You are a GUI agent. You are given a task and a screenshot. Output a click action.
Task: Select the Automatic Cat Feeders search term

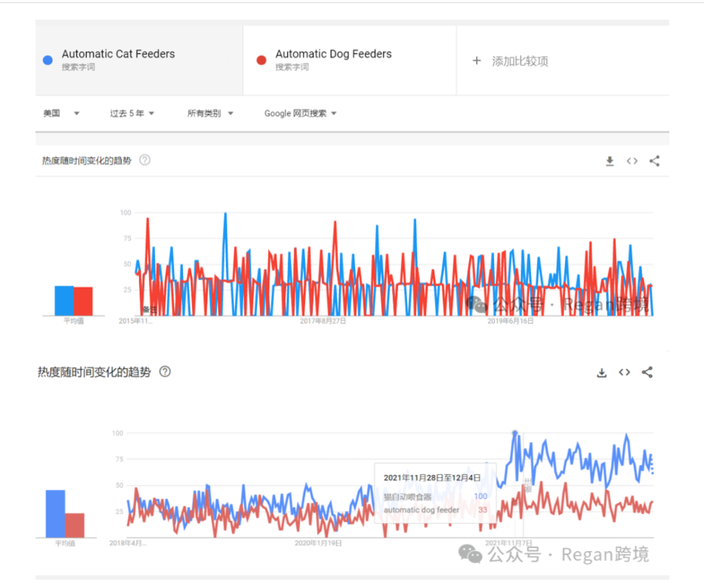coord(119,54)
